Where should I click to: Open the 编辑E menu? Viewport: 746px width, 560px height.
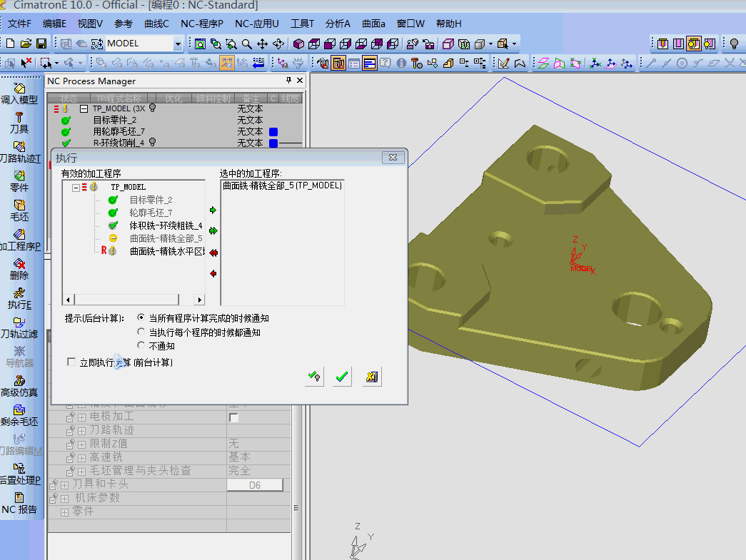coord(55,24)
